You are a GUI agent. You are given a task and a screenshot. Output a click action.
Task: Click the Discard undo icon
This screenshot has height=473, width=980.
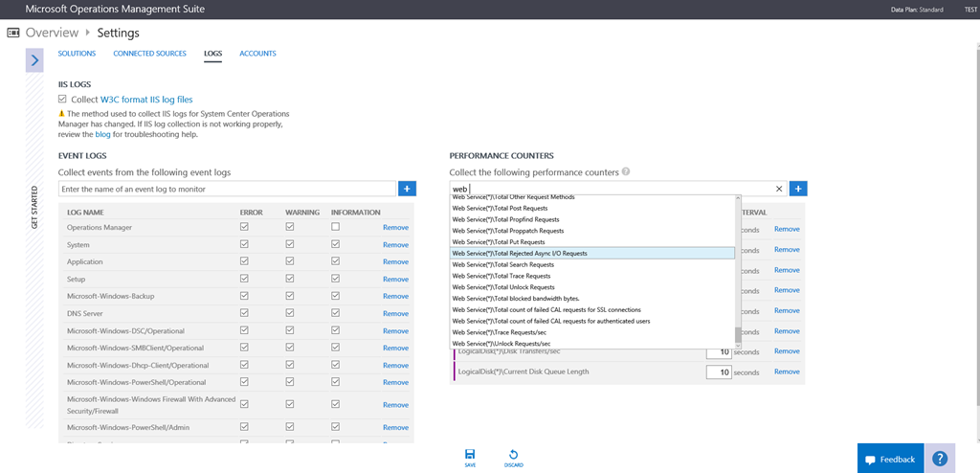[x=514, y=455]
